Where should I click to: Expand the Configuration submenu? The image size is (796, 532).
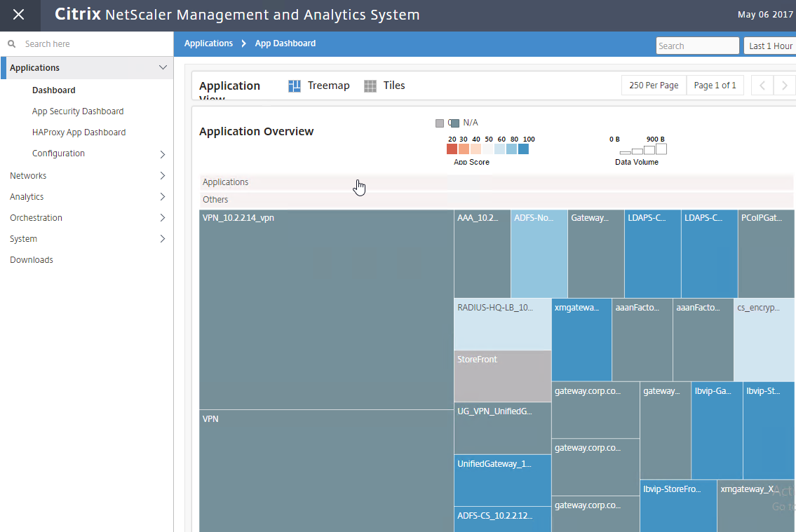coord(163,154)
